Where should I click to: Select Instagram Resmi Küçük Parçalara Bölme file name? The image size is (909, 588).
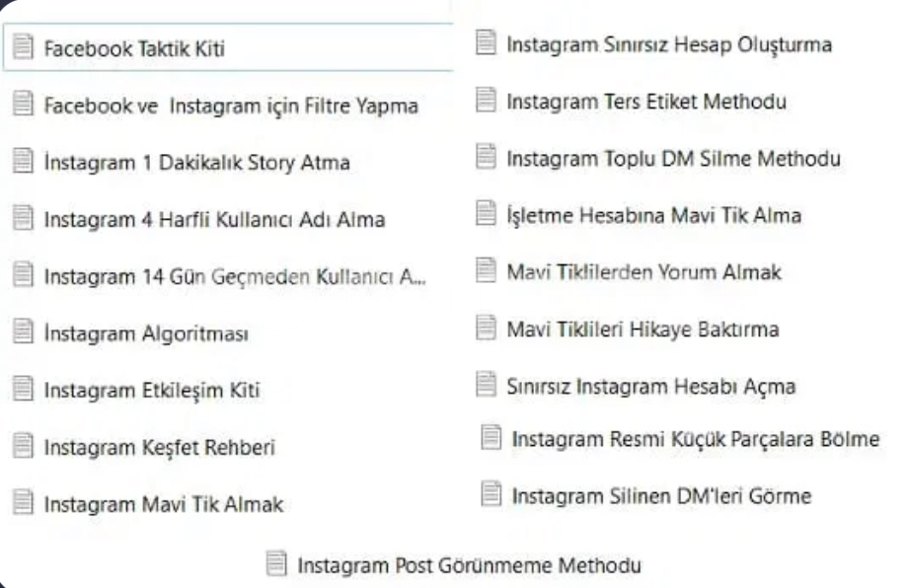click(695, 439)
